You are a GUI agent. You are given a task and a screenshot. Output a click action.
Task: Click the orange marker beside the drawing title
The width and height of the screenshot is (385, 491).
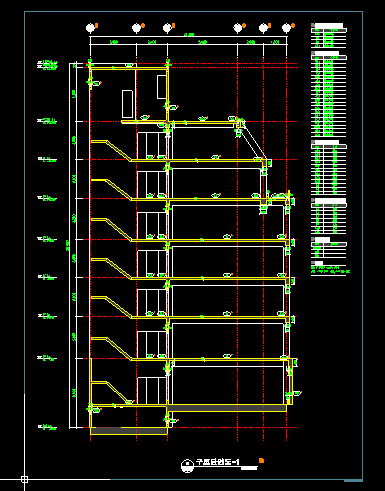pyautogui.click(x=261, y=460)
